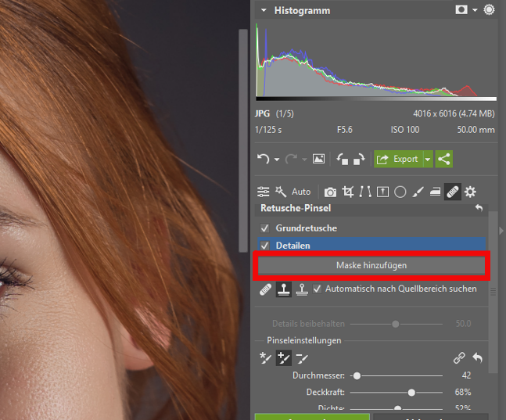This screenshot has height=420, width=506.
Task: Click the green share icon
Action: (444, 159)
